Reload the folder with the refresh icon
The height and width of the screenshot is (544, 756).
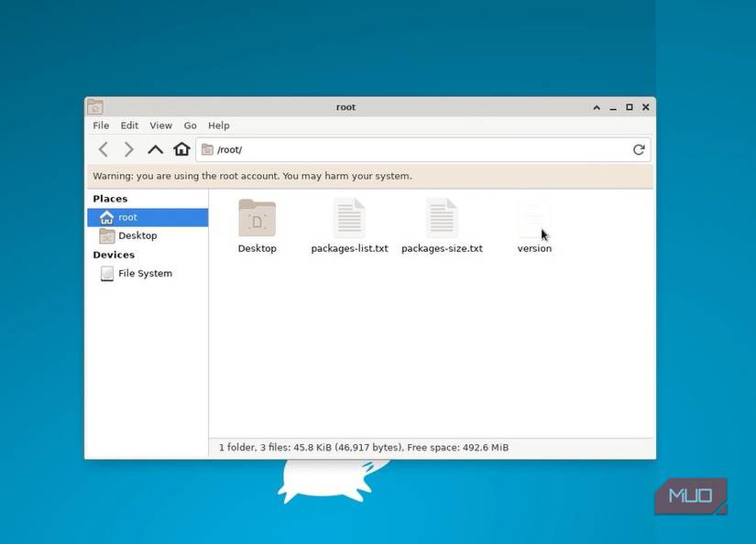pyautogui.click(x=639, y=150)
